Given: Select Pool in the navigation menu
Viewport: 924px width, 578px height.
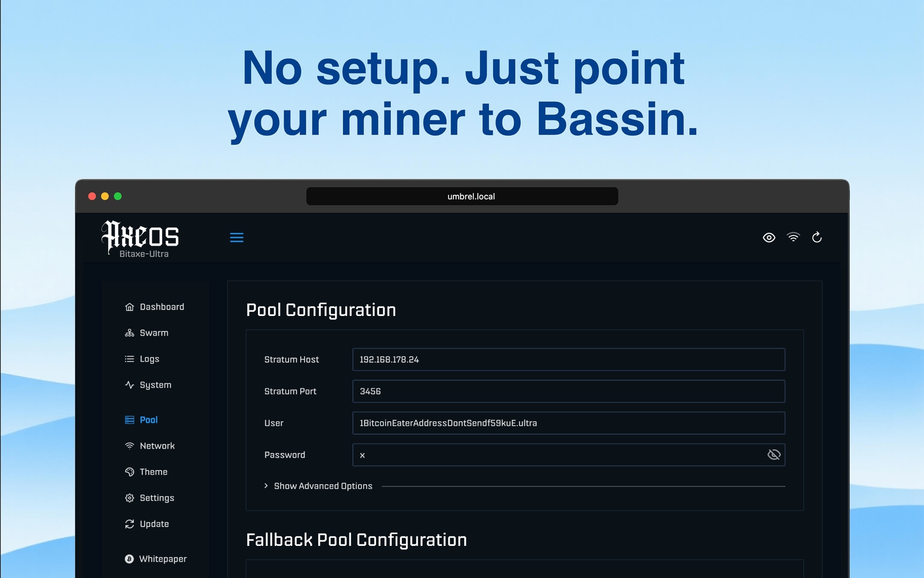Looking at the screenshot, I should 148,420.
